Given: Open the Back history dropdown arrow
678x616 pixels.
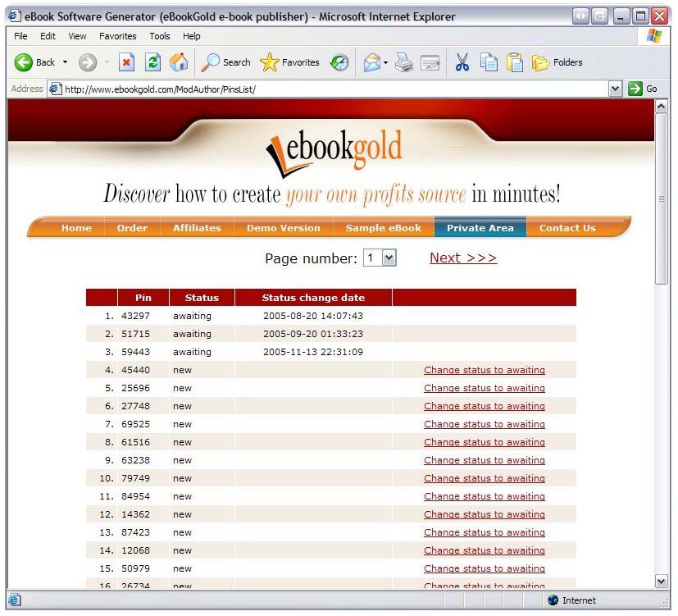Looking at the screenshot, I should [65, 62].
